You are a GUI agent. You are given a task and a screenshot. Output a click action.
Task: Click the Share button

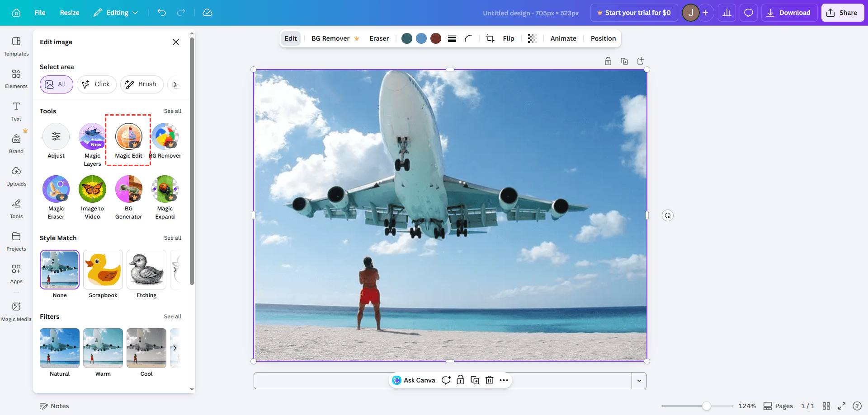[842, 13]
